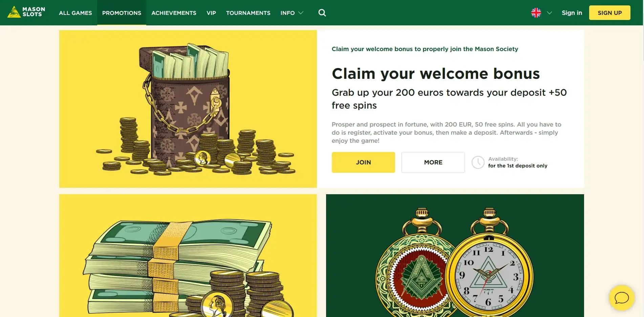Open the pocket watches promotion banner
The image size is (644, 317).
pyautogui.click(x=455, y=256)
